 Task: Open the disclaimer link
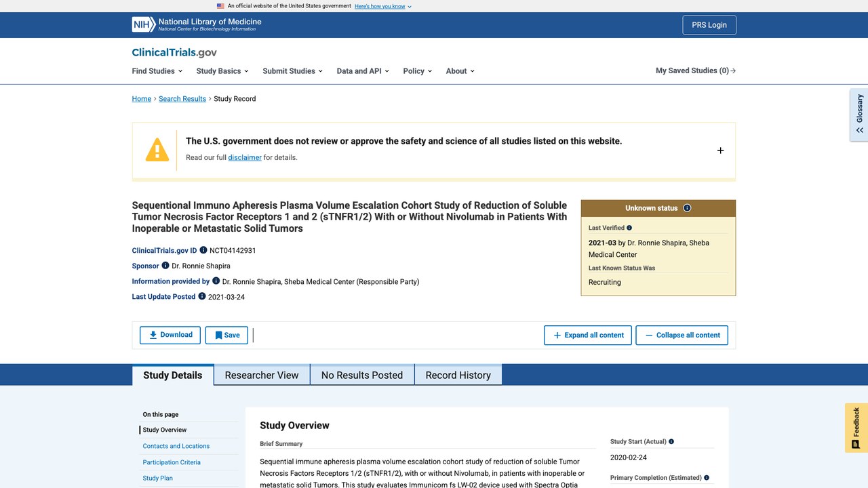245,157
